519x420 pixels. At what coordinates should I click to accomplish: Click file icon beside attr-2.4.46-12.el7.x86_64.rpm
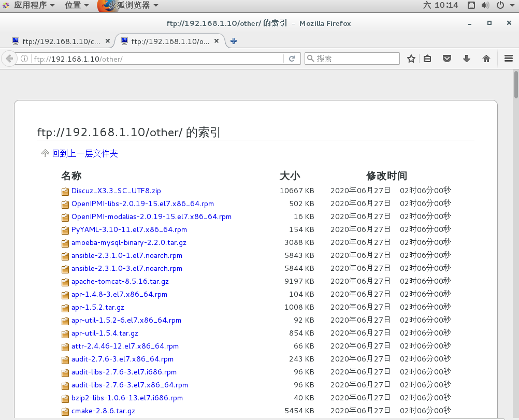pos(65,347)
